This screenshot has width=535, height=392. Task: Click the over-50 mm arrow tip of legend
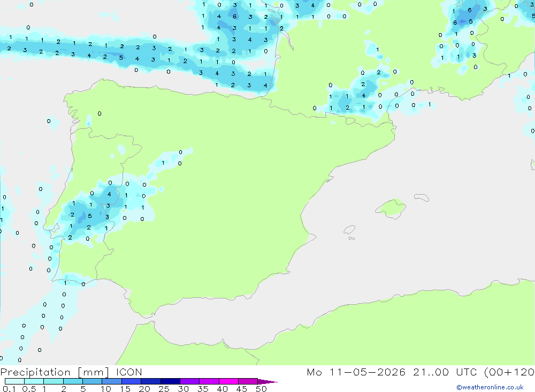[x=267, y=381]
